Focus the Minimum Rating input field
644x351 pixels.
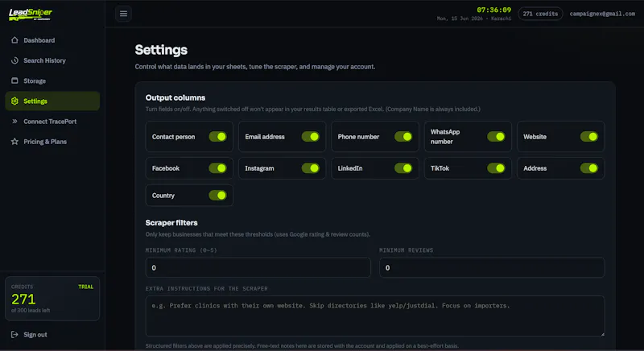[258, 267]
